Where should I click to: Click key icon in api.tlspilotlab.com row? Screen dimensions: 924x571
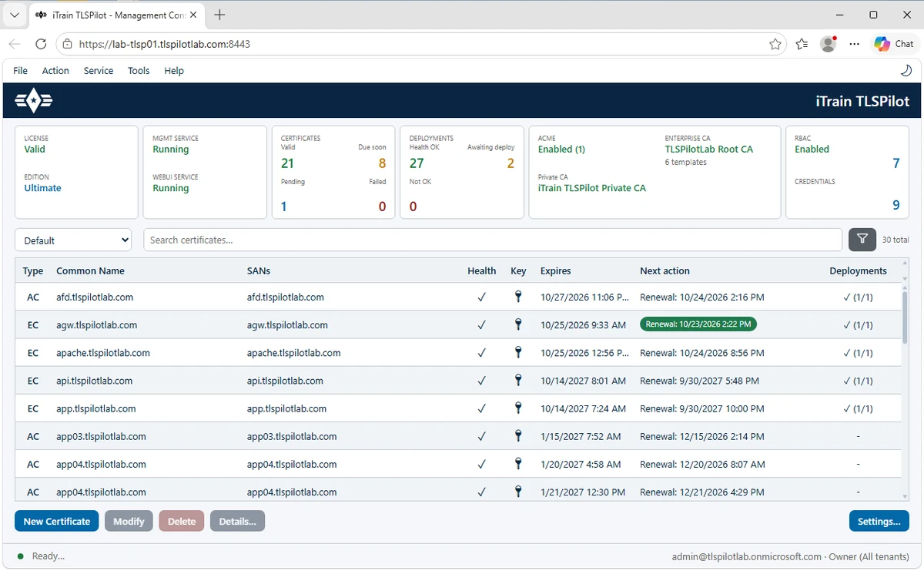click(518, 380)
